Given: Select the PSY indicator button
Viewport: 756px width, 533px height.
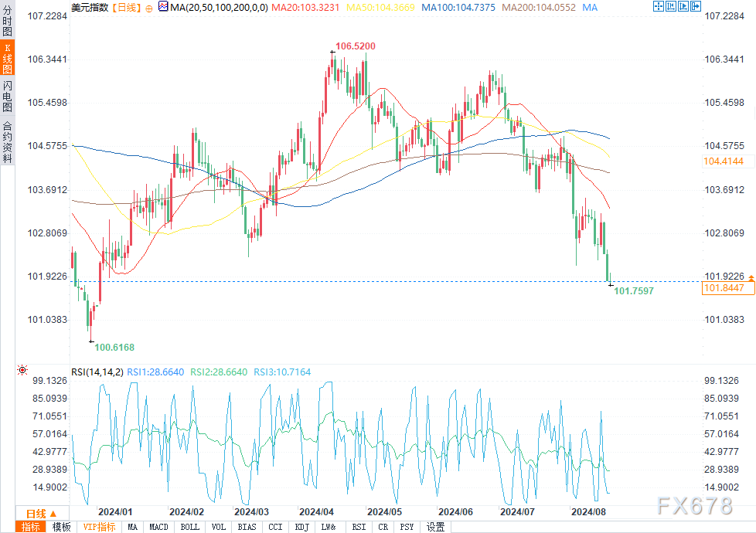Looking at the screenshot, I should (407, 527).
